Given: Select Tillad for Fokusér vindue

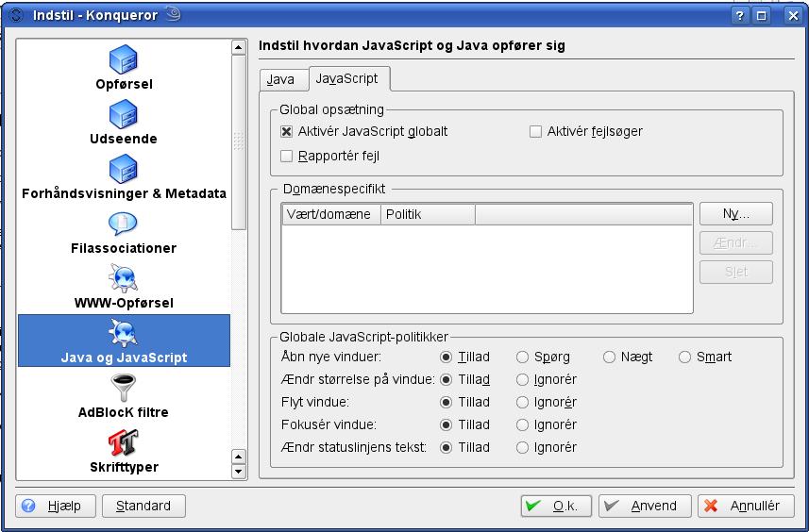Looking at the screenshot, I should coord(446,424).
